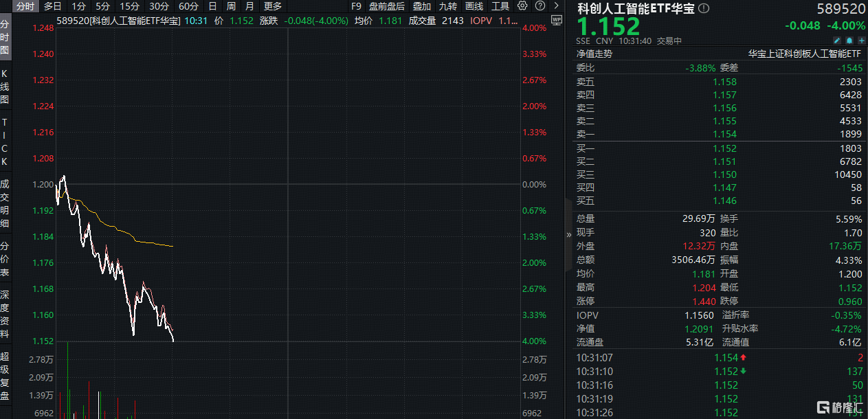Viewport: 868px width, 419px height.
Task: Switch to 日 daily chart
Action: pyautogui.click(x=212, y=6)
